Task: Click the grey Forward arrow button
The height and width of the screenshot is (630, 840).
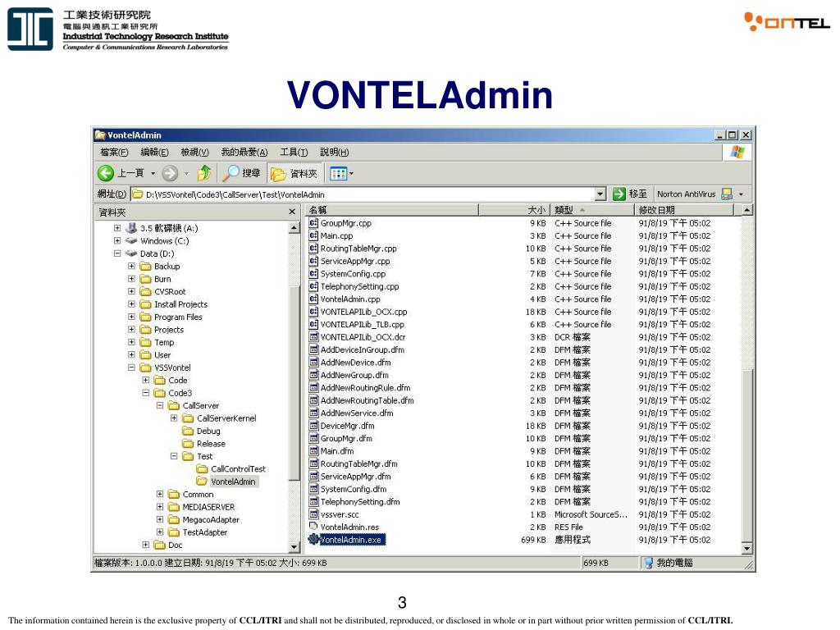Action: [x=170, y=173]
